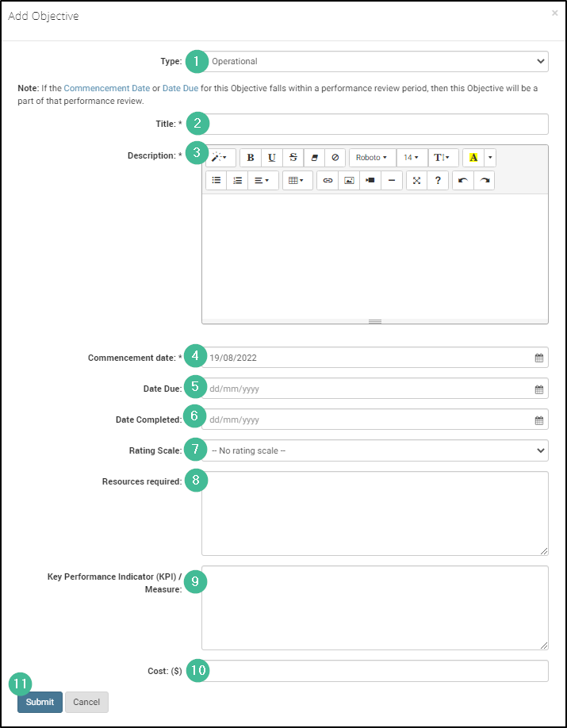The image size is (567, 728).
Task: Switch editor to full screen mode
Action: [x=417, y=181]
